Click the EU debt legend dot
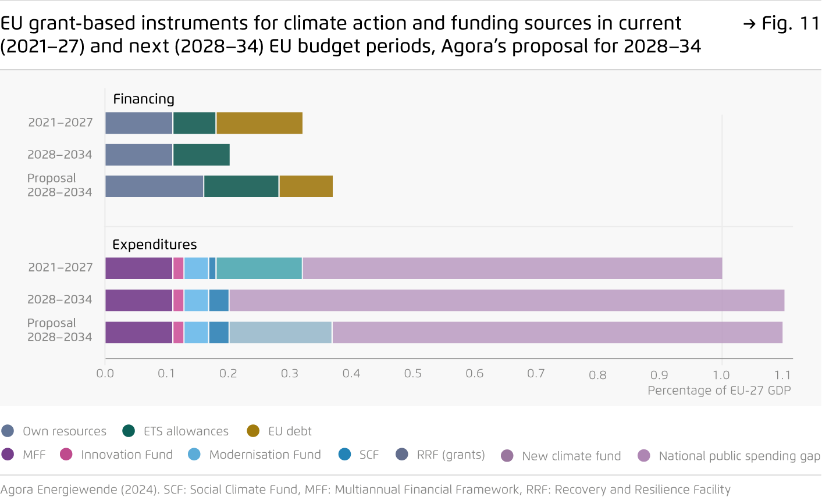 coord(253,431)
